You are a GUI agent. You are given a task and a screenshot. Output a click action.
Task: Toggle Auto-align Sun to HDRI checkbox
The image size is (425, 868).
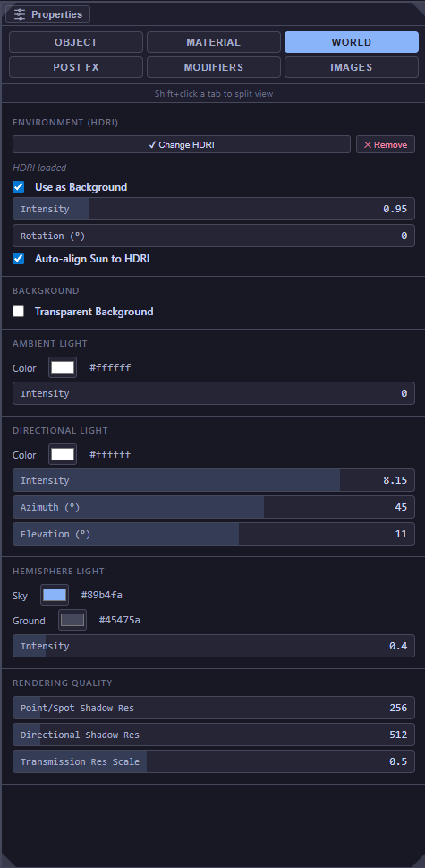(19, 259)
